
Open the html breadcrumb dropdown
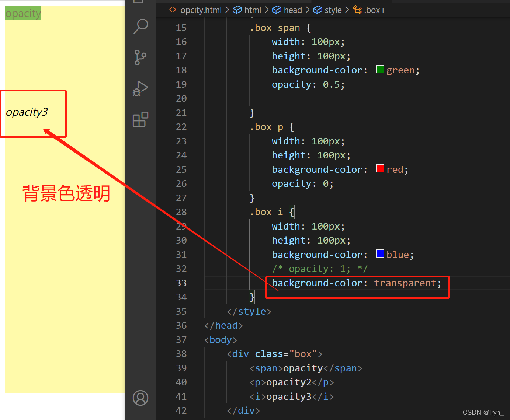[x=253, y=10]
